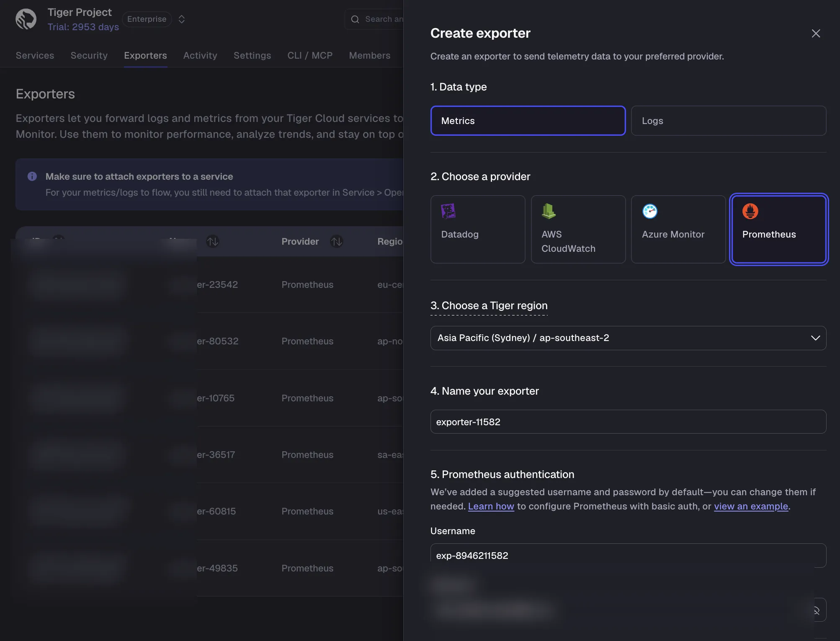The width and height of the screenshot is (840, 641).
Task: Sort the table by Provider column
Action: pyautogui.click(x=337, y=242)
